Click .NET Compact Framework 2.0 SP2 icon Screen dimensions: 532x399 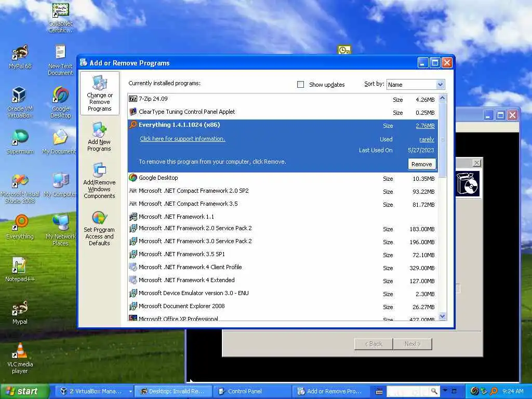(133, 191)
